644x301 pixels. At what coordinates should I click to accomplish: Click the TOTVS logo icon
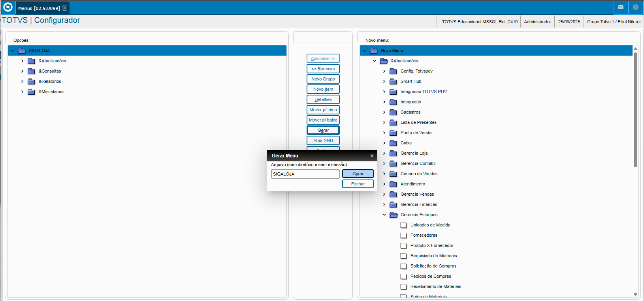(8, 7)
